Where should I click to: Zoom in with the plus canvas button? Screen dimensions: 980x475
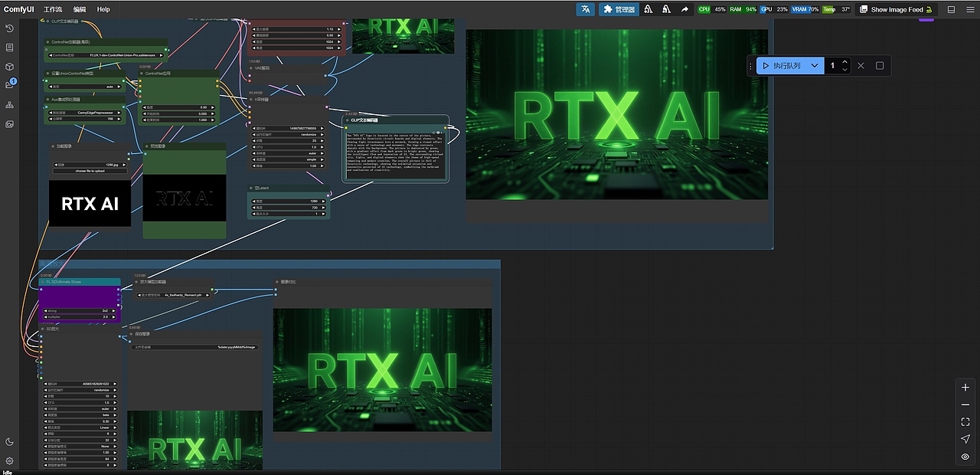tap(965, 388)
